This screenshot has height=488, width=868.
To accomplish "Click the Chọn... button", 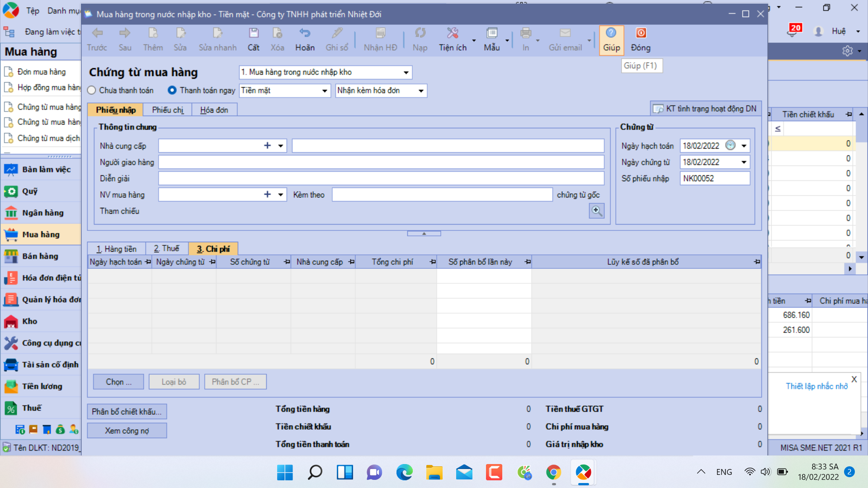I will [118, 382].
